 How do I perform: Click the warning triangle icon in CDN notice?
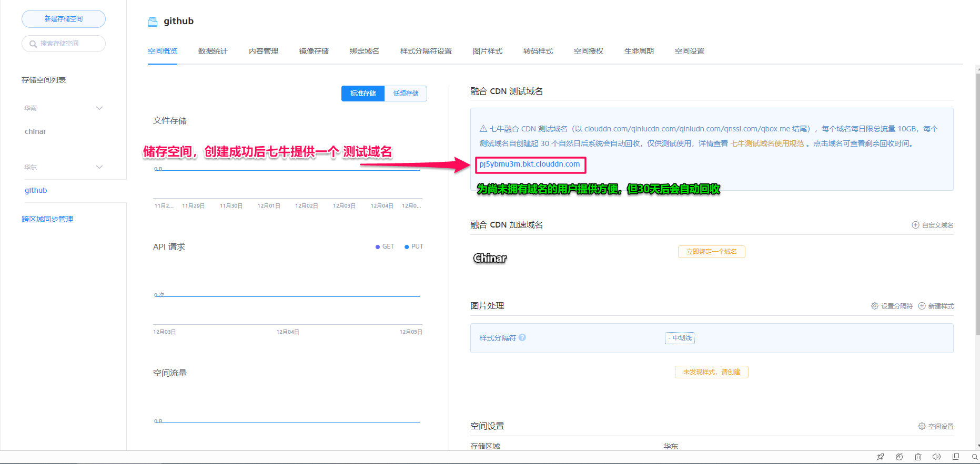tap(483, 129)
